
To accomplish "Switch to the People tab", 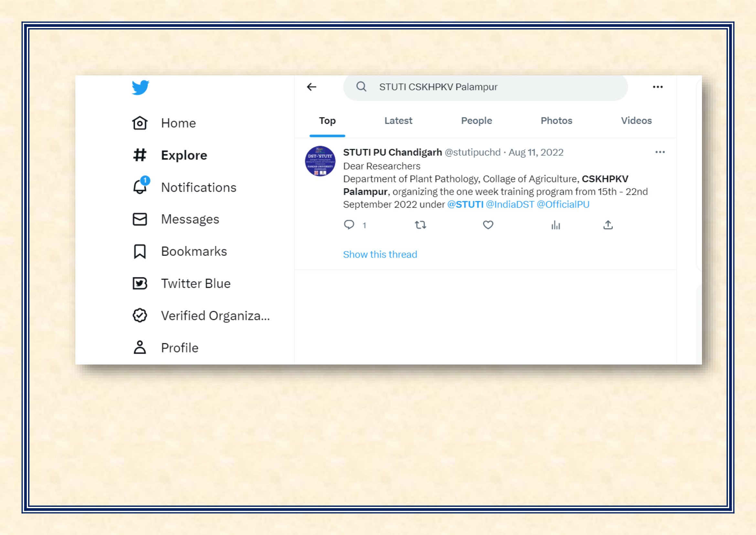I will 476,121.
